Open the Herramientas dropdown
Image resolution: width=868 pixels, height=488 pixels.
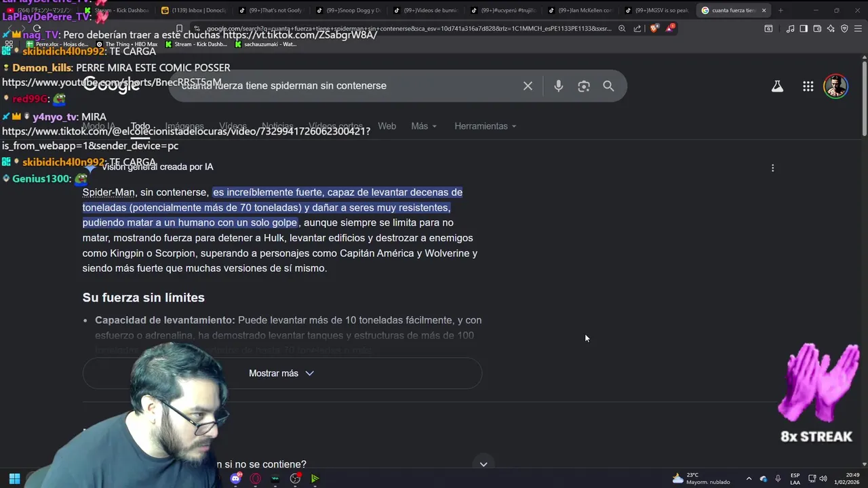point(486,126)
